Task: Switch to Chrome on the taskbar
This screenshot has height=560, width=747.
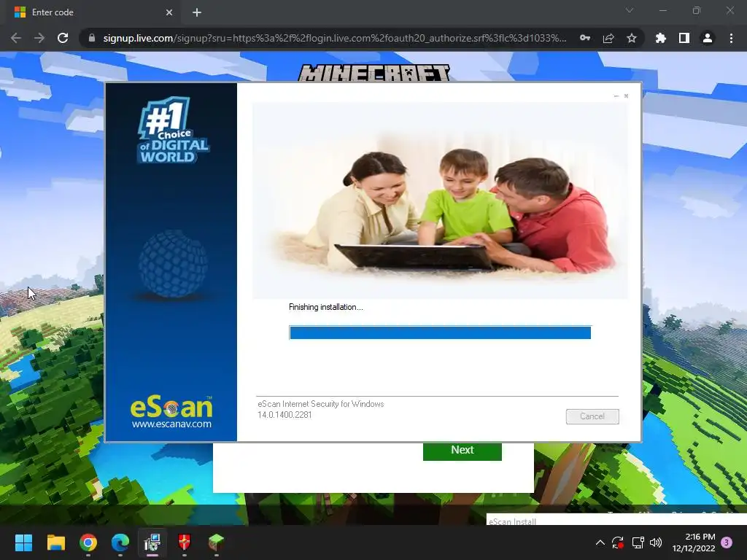Action: tap(88, 542)
